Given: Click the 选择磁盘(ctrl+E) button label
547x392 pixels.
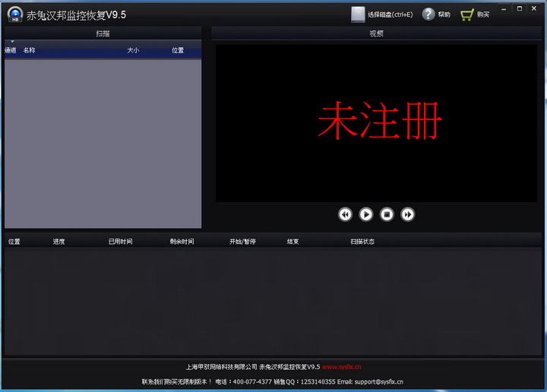Looking at the screenshot, I should pyautogui.click(x=390, y=14).
